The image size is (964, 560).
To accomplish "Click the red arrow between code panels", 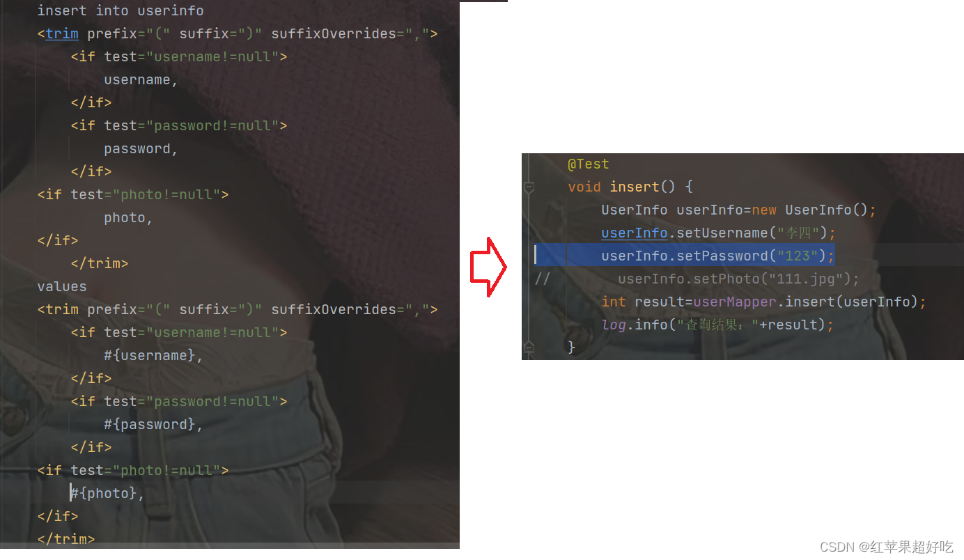I will (x=489, y=267).
